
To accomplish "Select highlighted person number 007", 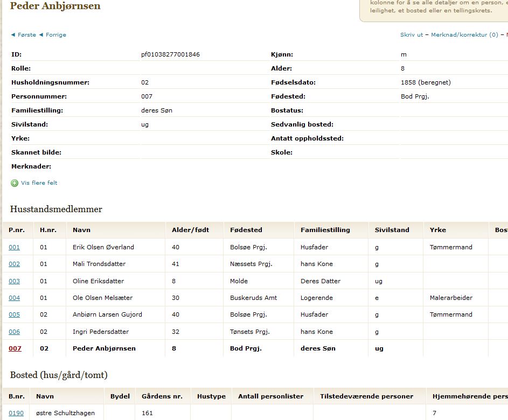I will [x=15, y=348].
